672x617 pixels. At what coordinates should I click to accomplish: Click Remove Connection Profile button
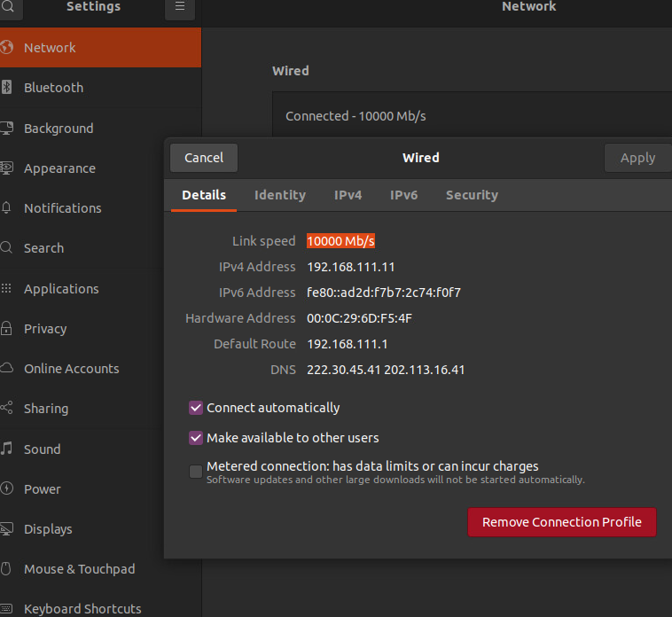pos(561,522)
